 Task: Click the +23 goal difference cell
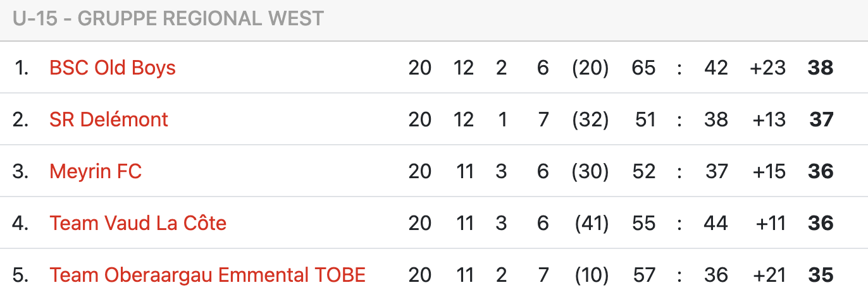click(x=767, y=68)
